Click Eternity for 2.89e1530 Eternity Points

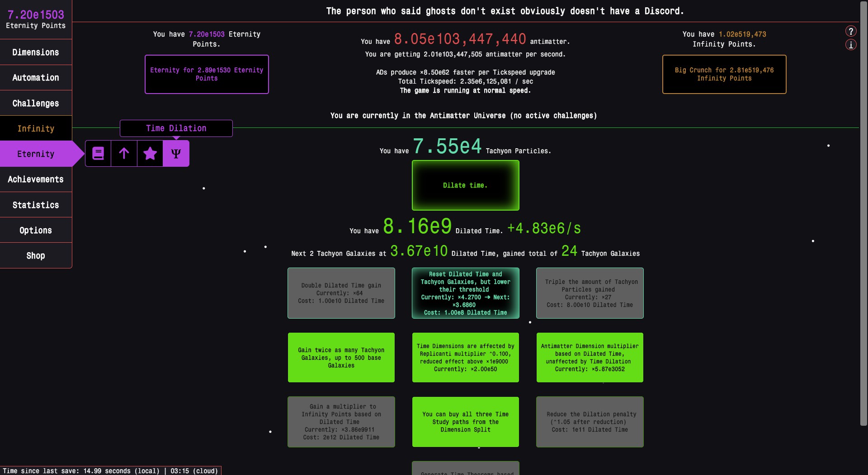[x=207, y=74]
